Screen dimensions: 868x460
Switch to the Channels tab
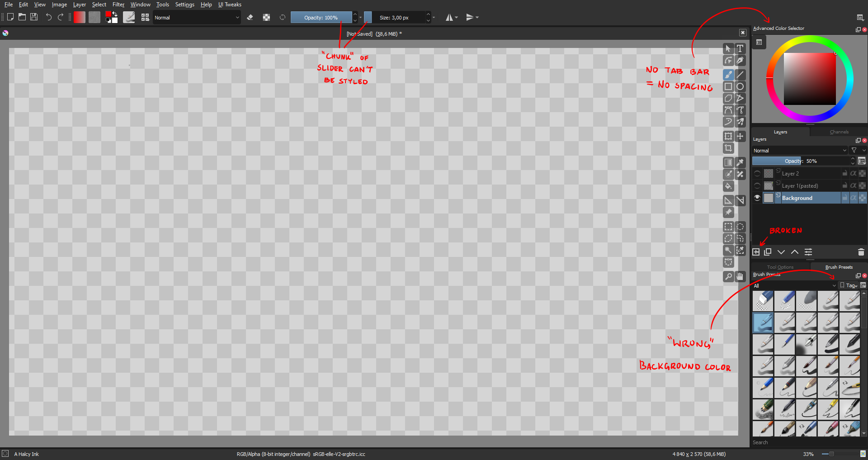pyautogui.click(x=839, y=132)
